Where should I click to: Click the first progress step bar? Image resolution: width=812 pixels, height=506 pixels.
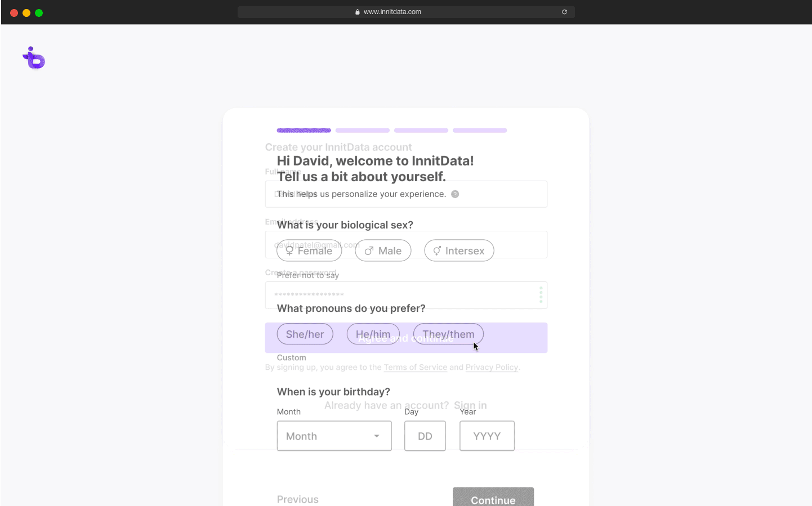point(304,131)
